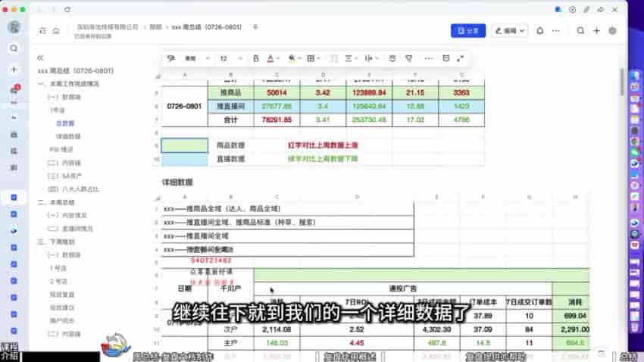The width and height of the screenshot is (644, 362).
Task: Click the format painter icon
Action: 171,58
